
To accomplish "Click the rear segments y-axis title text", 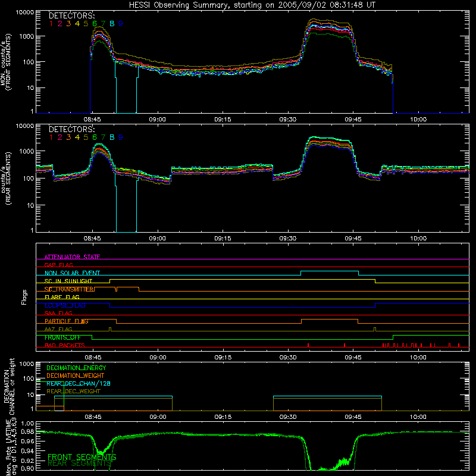I will 6,178.
